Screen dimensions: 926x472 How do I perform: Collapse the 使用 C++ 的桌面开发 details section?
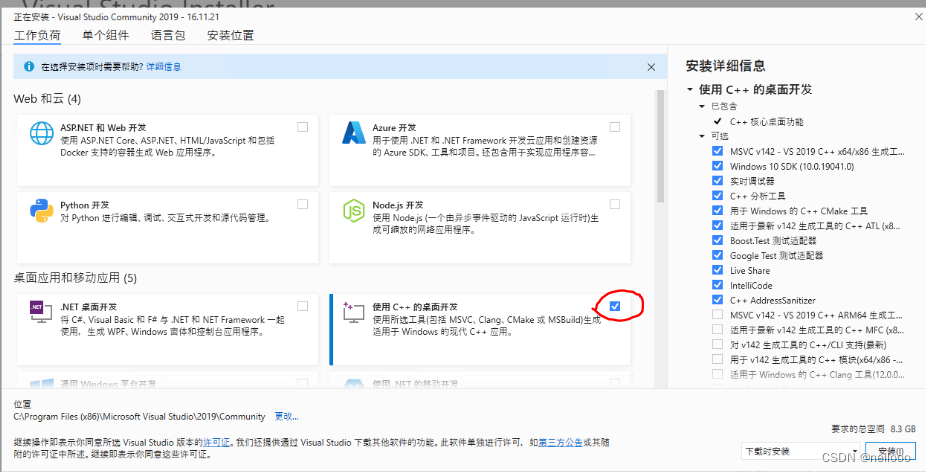point(690,90)
